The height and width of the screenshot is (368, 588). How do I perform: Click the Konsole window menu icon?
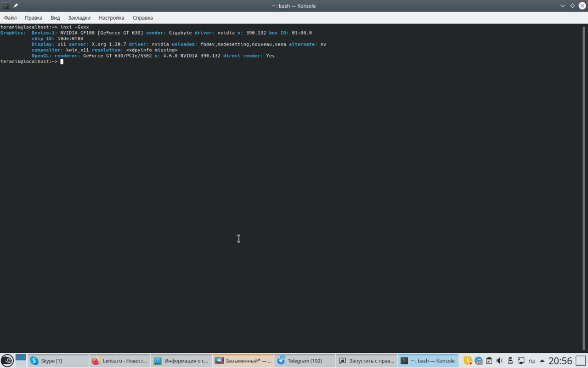(6, 6)
